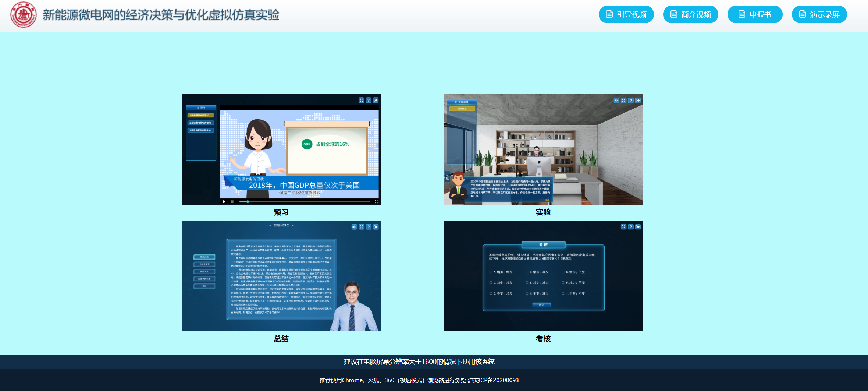
Task: Enter fullscreen on the 预习 video panel
Action: [361, 100]
